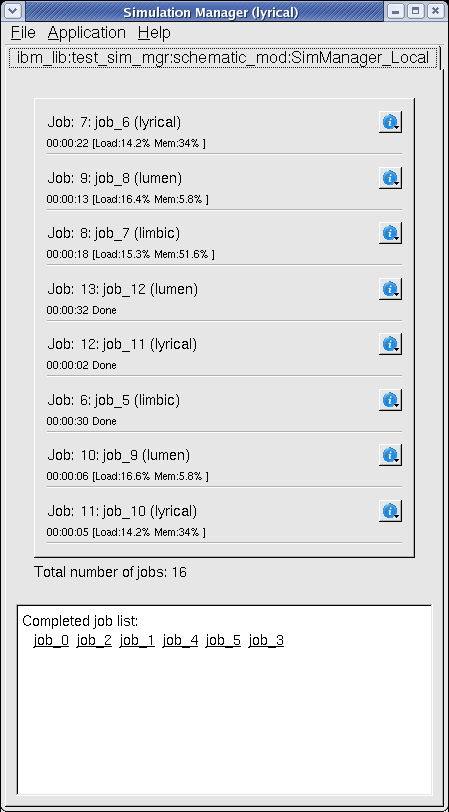The height and width of the screenshot is (812, 449).
Task: Open completed job_3 link
Action: click(266, 641)
